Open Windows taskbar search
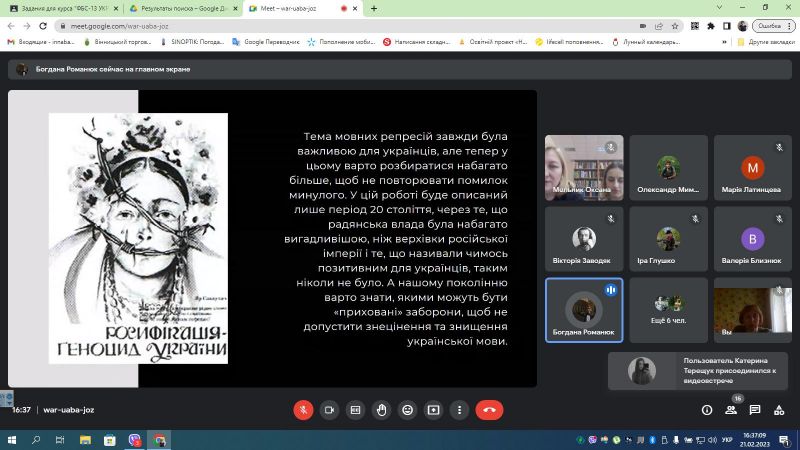800x450 pixels. click(36, 440)
